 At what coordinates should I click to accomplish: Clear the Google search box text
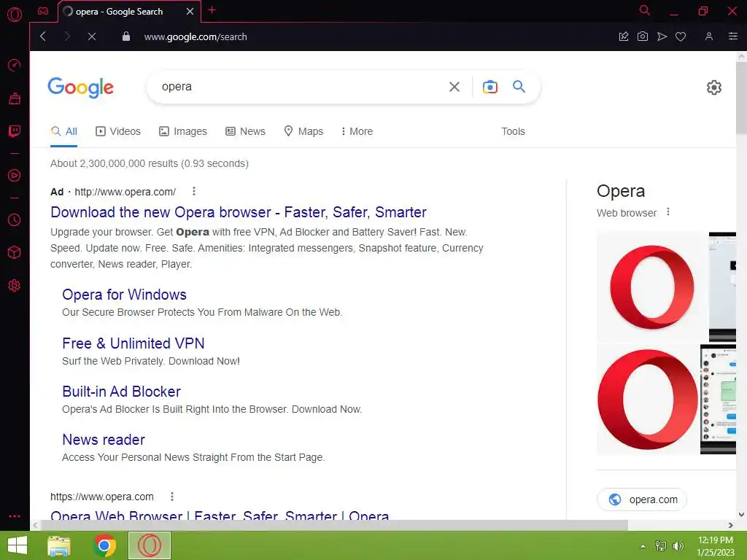coord(454,87)
